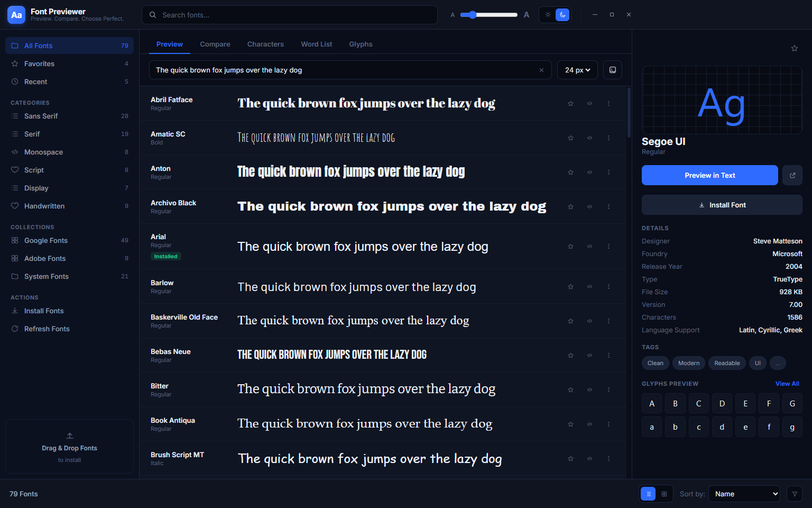Click image preview icon next to size

pyautogui.click(x=613, y=70)
